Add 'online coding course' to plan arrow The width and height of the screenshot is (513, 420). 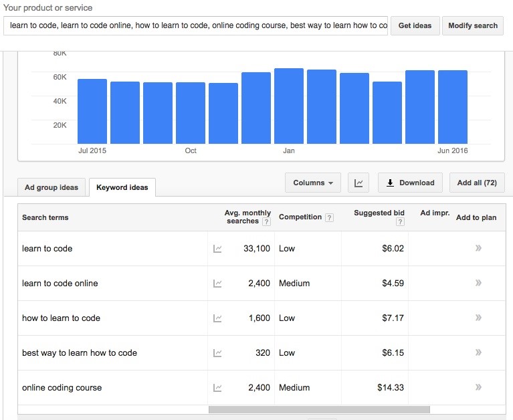tap(478, 387)
